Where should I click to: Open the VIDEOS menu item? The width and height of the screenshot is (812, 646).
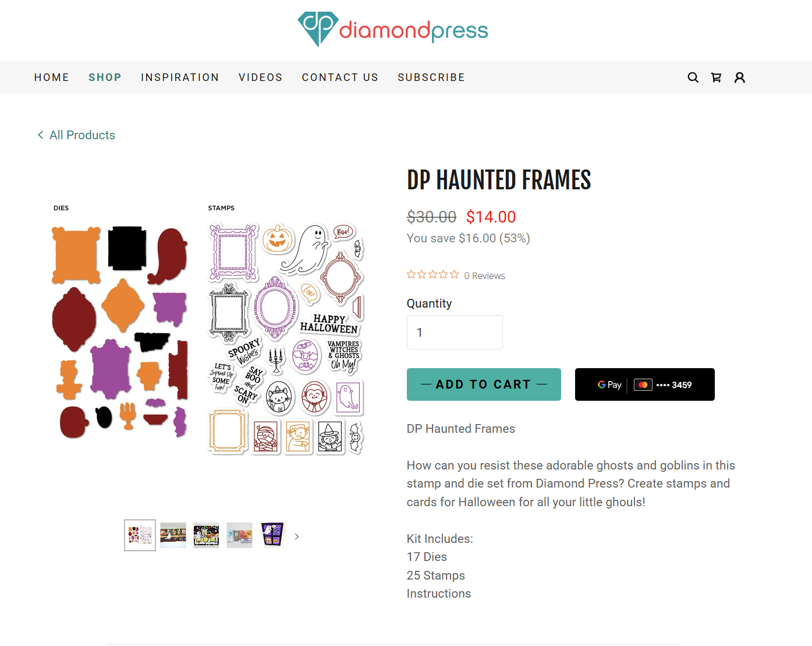coord(260,77)
